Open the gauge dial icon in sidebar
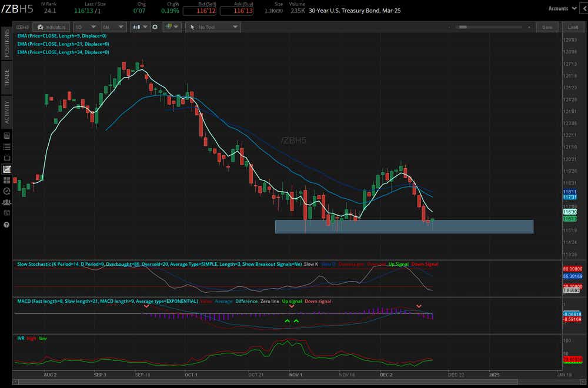The width and height of the screenshot is (588, 388). point(6,191)
